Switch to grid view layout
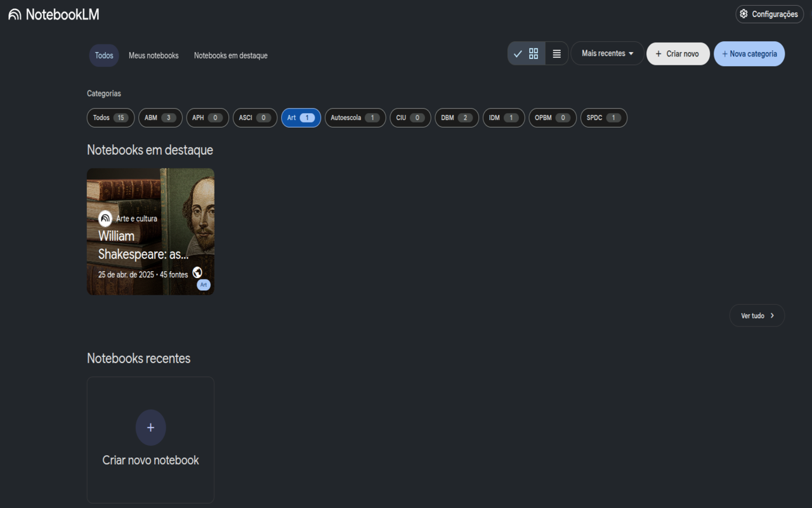The width and height of the screenshot is (812, 508). [534, 53]
